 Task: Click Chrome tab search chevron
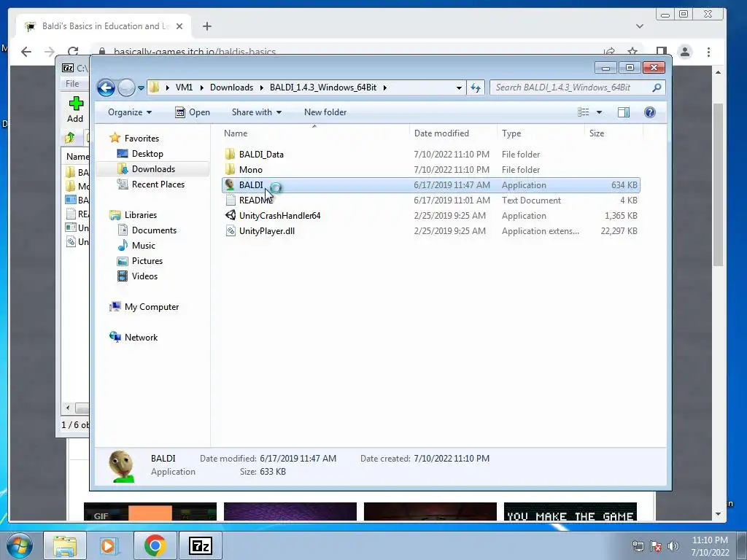point(639,26)
